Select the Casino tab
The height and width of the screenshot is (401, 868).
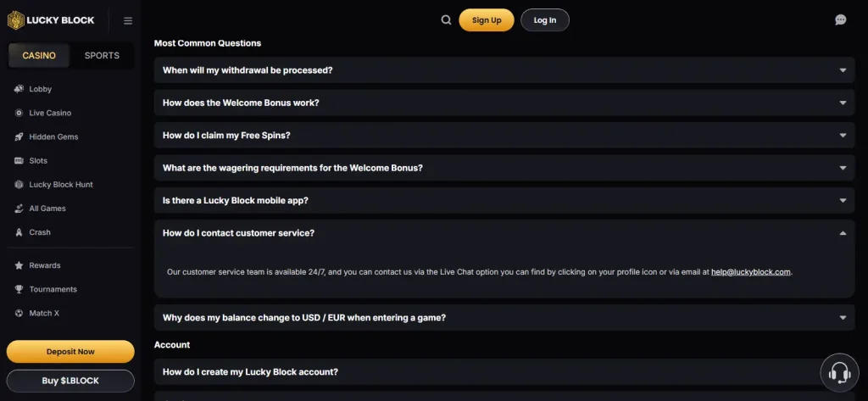point(39,55)
